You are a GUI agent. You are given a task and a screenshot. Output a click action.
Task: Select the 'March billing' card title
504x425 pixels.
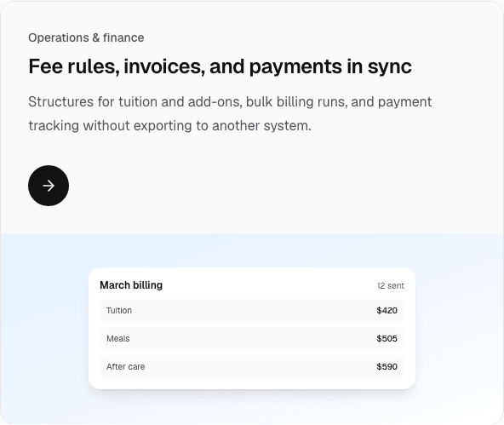[x=131, y=285]
